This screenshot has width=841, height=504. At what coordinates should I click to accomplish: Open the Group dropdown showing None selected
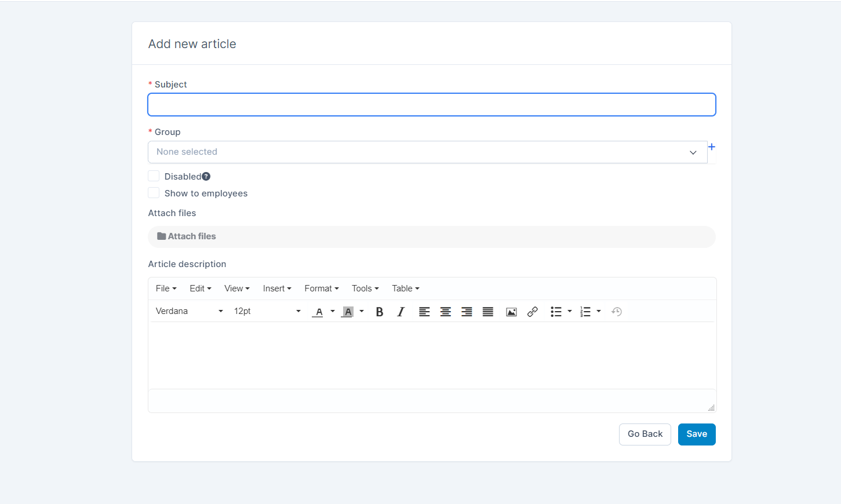tap(427, 152)
